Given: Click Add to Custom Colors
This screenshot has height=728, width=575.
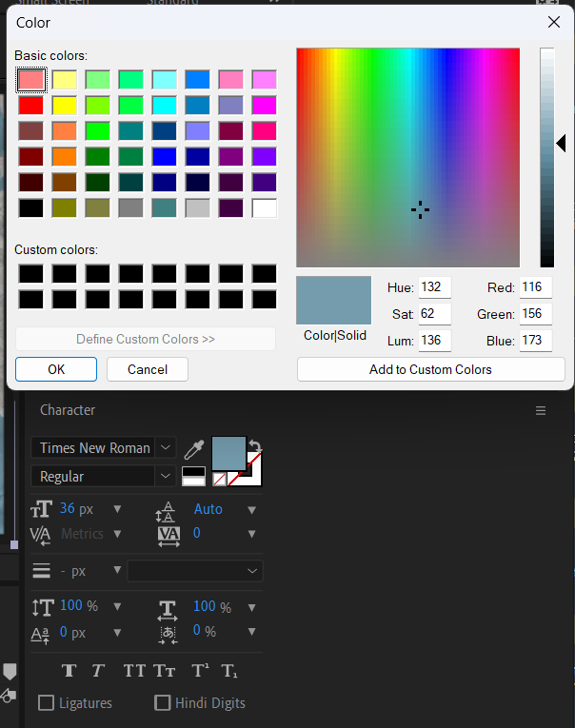Looking at the screenshot, I should [430, 369].
